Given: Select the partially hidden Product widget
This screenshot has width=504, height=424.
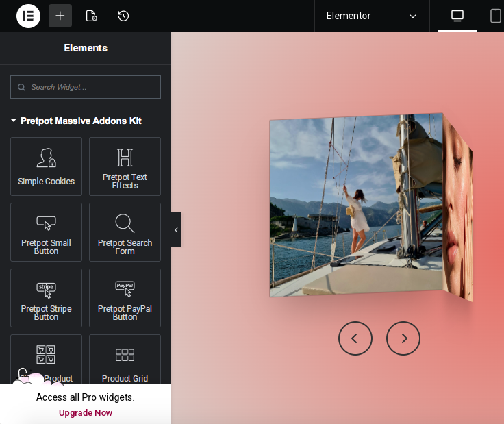Looking at the screenshot, I should [x=47, y=359].
